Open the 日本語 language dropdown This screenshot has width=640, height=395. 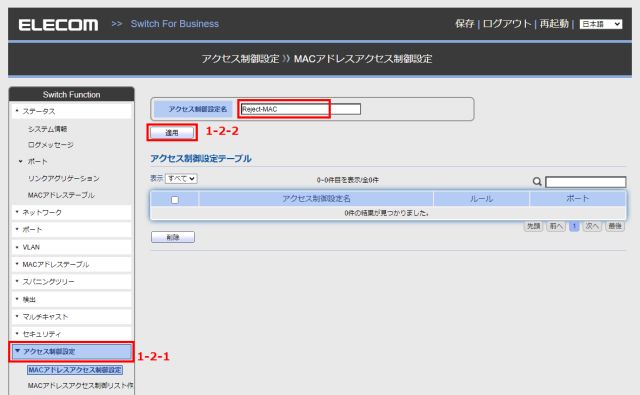(x=601, y=24)
